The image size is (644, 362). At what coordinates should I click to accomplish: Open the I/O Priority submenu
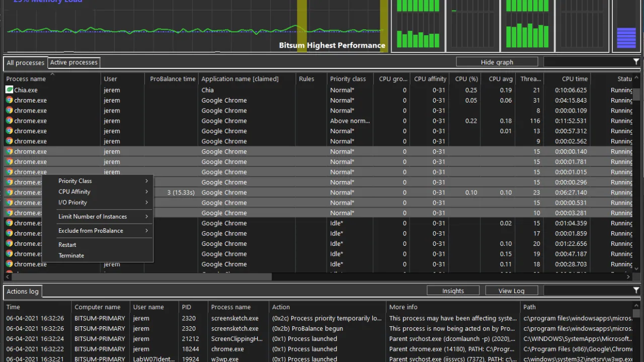98,203
